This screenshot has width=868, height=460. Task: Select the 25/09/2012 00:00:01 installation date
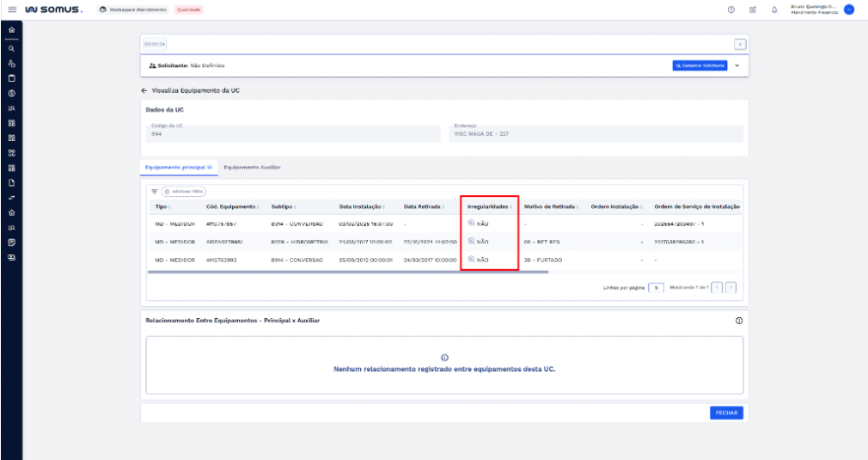pyautogui.click(x=365, y=261)
